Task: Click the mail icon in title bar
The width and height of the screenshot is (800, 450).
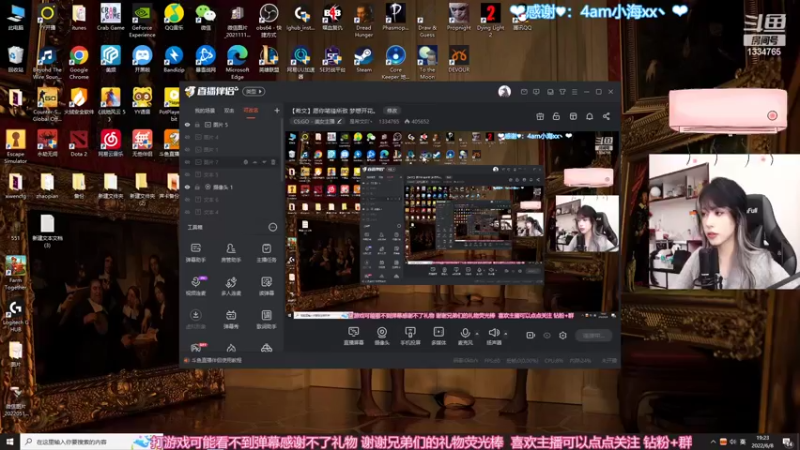Action: coord(524,92)
